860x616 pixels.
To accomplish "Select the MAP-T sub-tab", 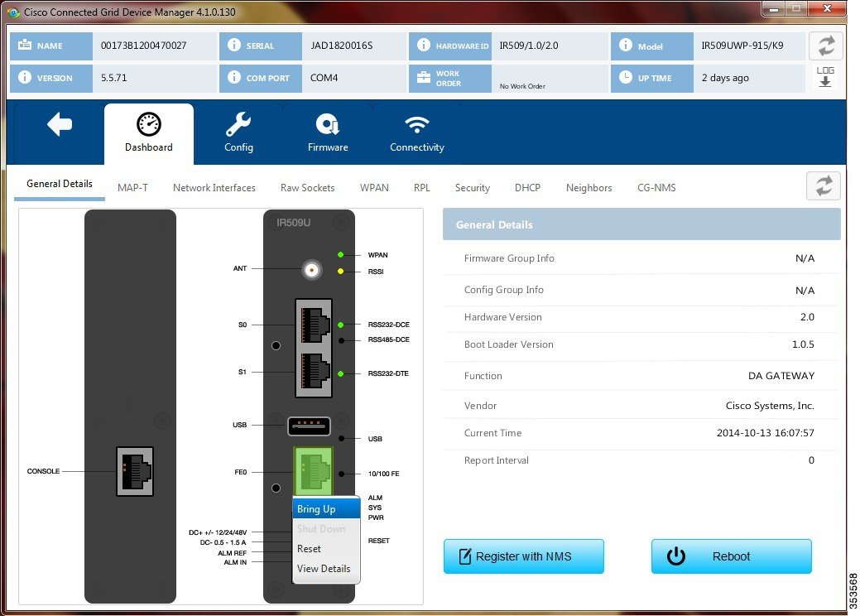I will pyautogui.click(x=132, y=188).
